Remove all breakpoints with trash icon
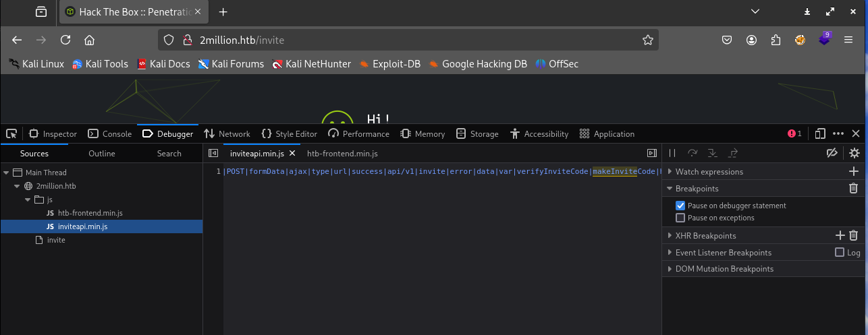This screenshot has width=868, height=335. coord(853,189)
